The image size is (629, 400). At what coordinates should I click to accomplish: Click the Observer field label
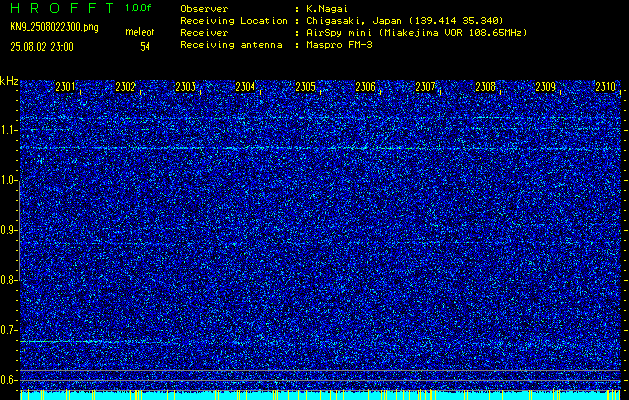click(x=204, y=9)
